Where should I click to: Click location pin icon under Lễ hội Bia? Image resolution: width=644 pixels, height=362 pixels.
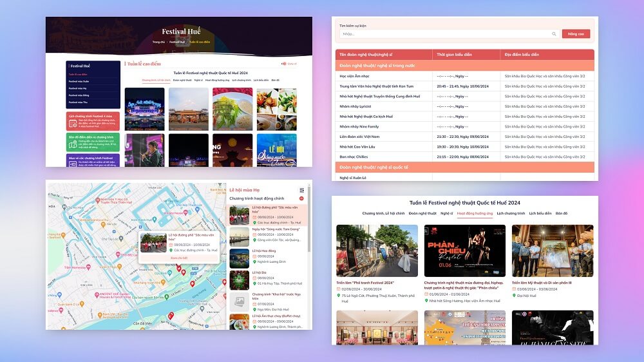(254, 283)
